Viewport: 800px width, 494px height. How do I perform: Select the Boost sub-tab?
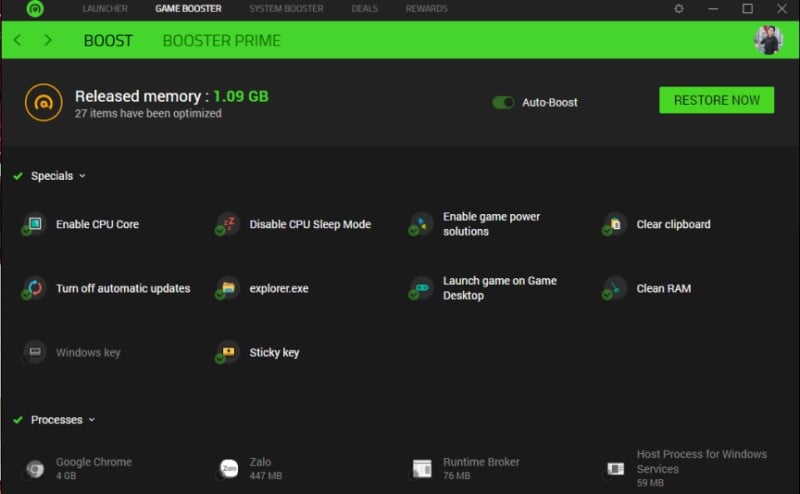coord(108,40)
